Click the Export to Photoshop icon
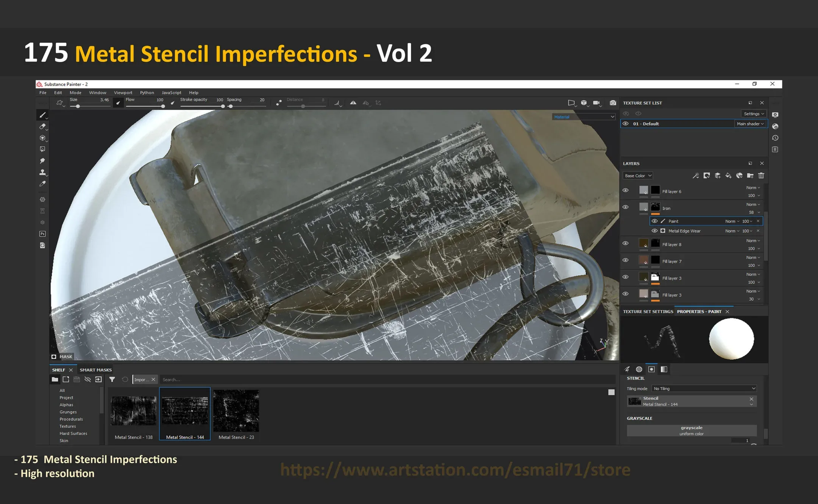818x504 pixels. 42,234
